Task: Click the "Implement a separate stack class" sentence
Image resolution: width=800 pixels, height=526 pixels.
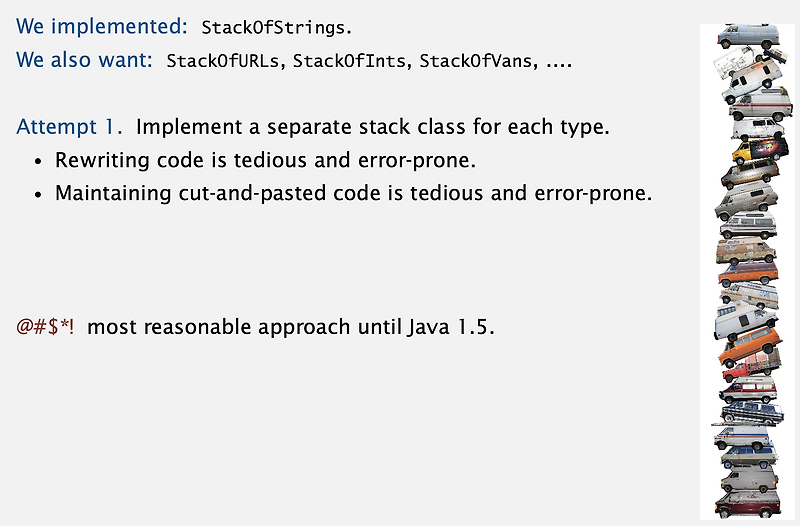Action: (372, 128)
